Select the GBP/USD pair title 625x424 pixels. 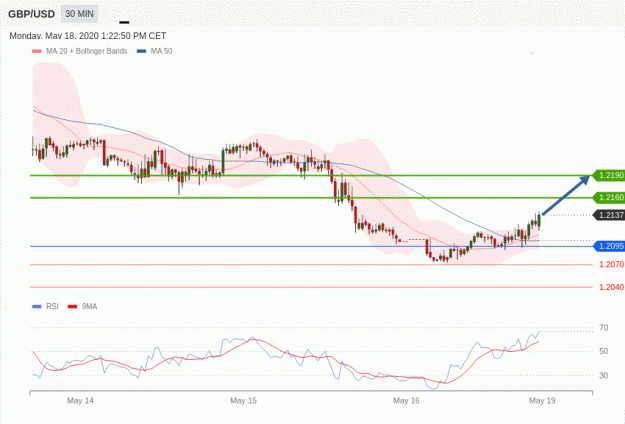click(31, 14)
